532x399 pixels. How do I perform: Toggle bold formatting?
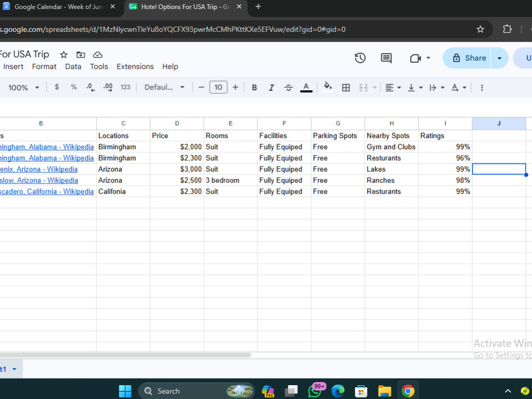(254, 88)
